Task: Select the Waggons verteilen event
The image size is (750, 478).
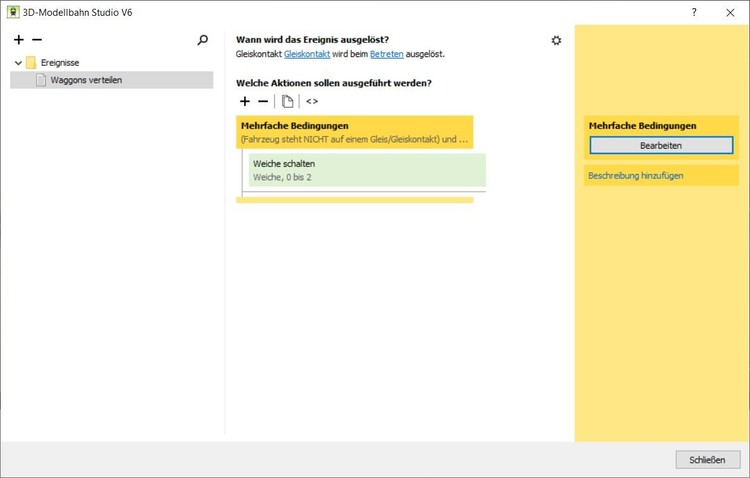Action: coord(86,80)
